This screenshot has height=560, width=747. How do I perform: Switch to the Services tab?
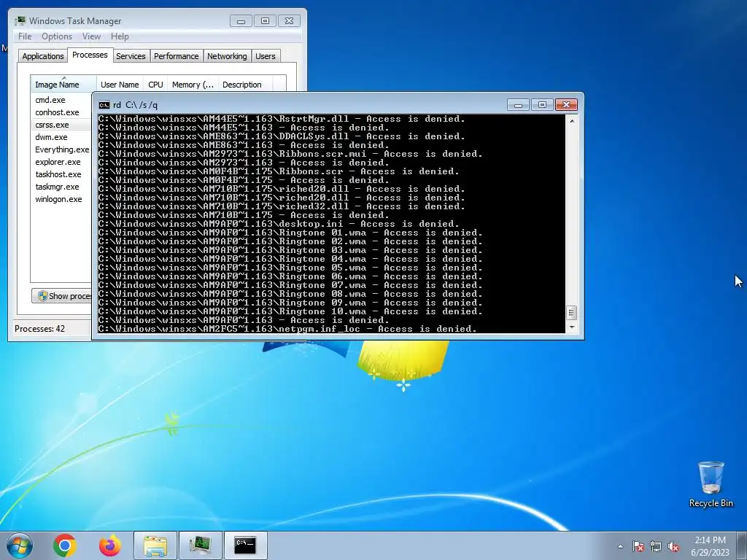click(x=131, y=56)
